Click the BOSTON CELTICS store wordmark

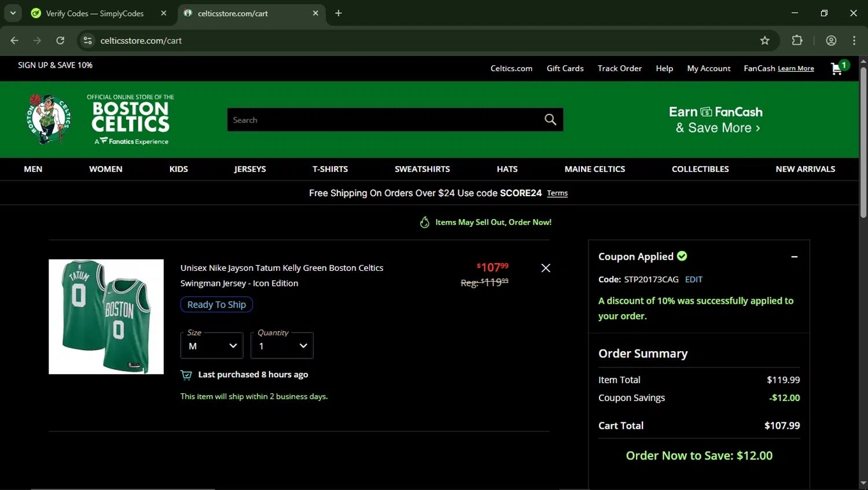pos(131,120)
